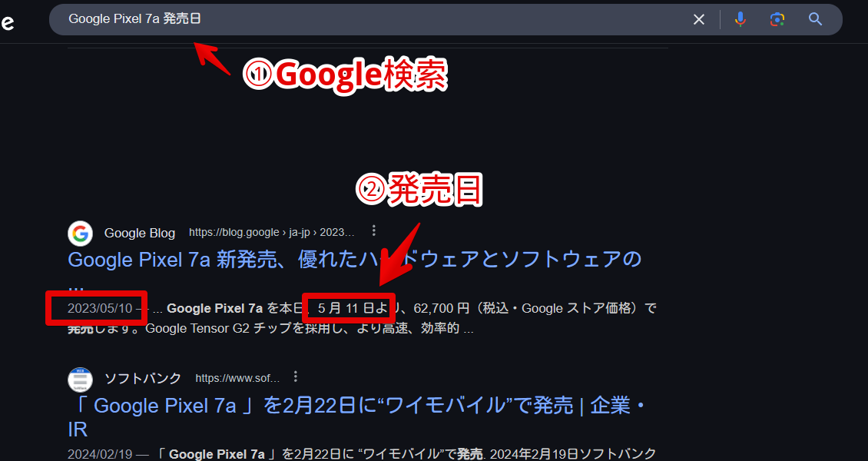Clear the search box with X icon
Viewport: 868px width, 461px height.
pos(699,19)
